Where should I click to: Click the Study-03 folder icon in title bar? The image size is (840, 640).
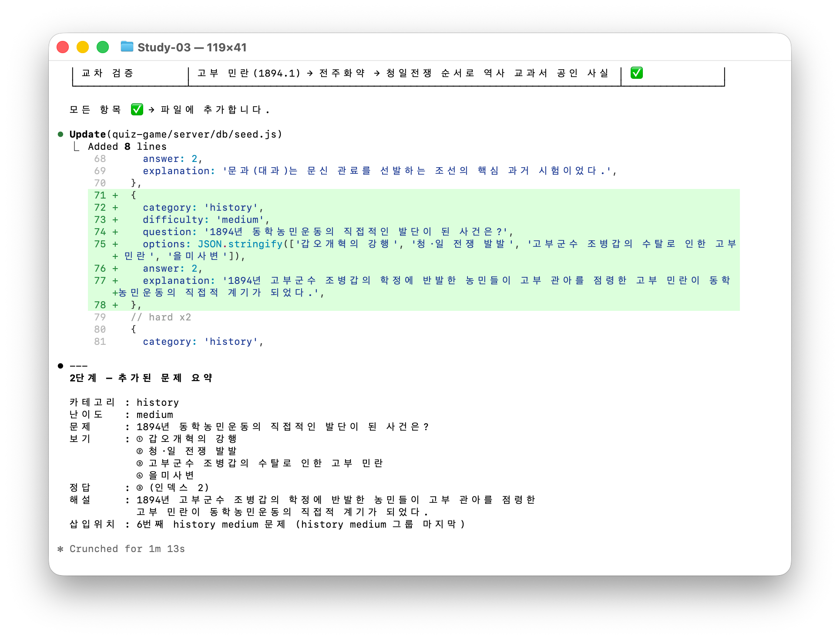127,47
